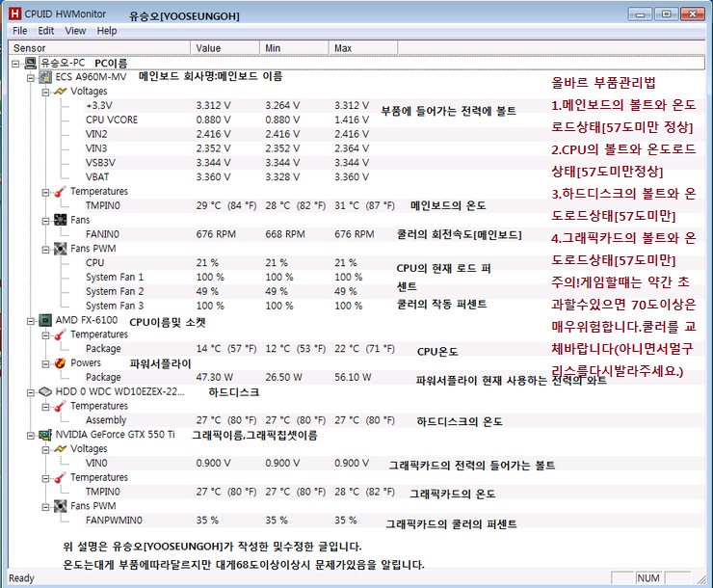Collapse the GPU Voltages group

pos(45,450)
